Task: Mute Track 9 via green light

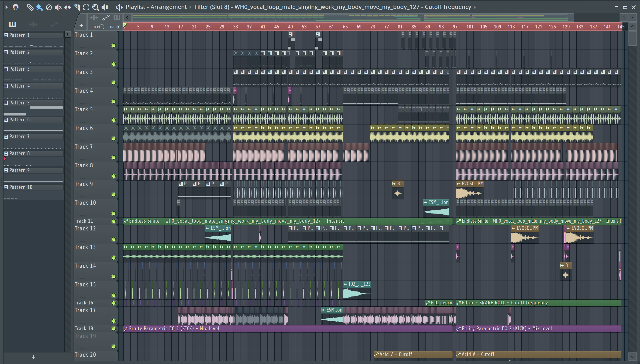Action: [114, 195]
